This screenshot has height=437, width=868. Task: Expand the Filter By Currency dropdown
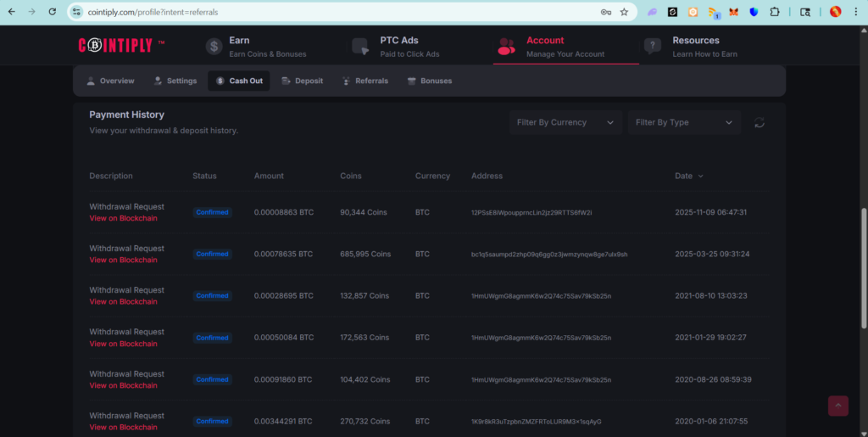click(x=565, y=122)
